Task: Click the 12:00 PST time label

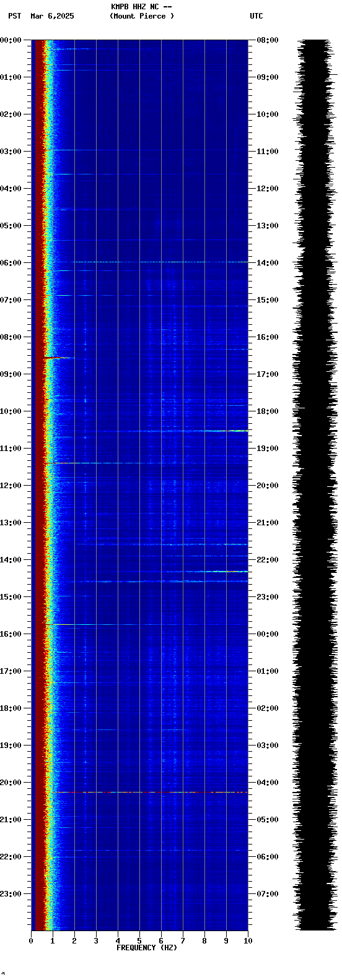Action: [x=11, y=486]
